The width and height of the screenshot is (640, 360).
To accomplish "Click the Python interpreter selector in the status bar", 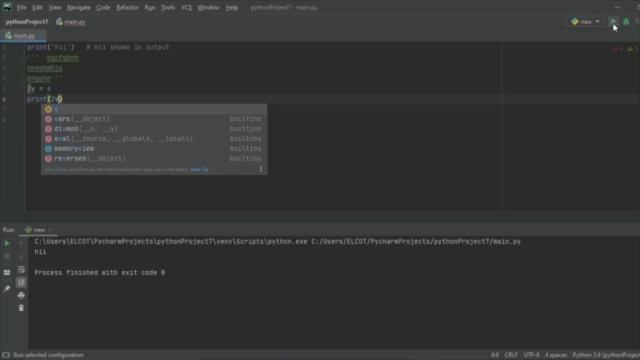I will coord(606,355).
